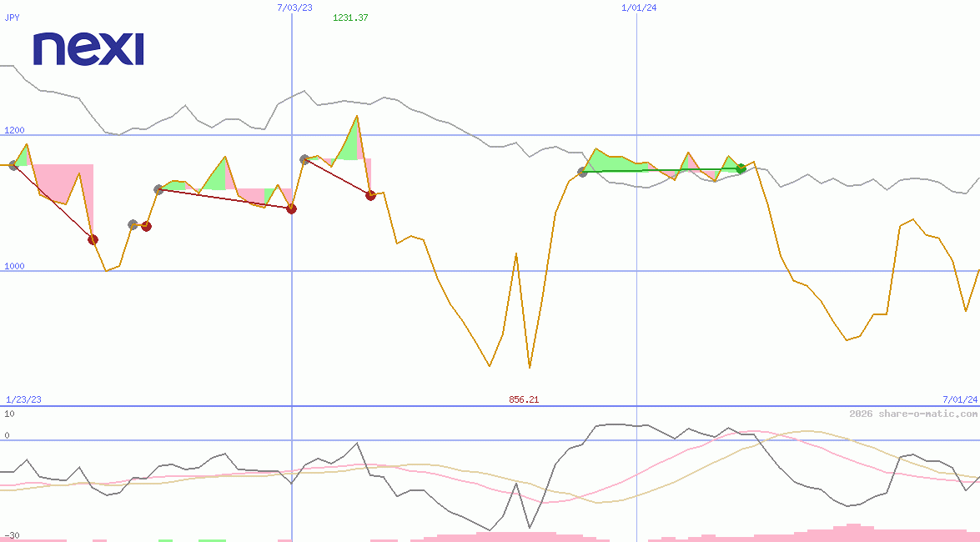Click the red exit marker after the 1231.37 peak

370,195
